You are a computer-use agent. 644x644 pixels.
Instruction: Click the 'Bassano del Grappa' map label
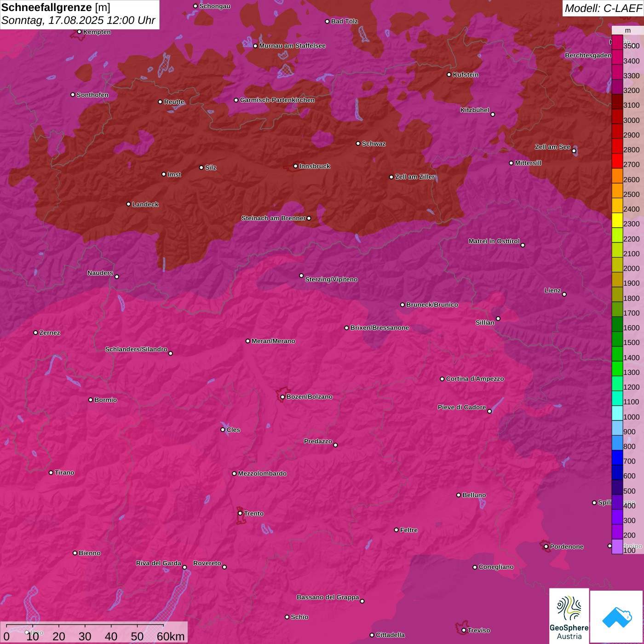pyautogui.click(x=328, y=597)
